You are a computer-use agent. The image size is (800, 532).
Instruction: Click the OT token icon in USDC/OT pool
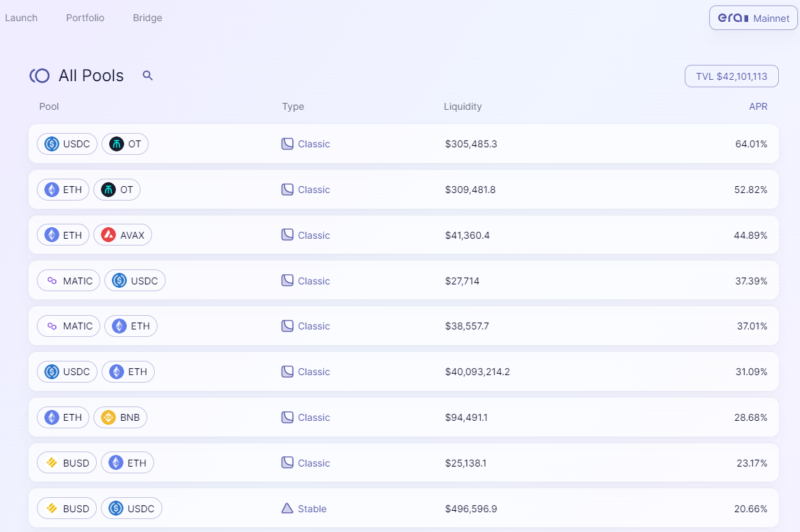117,144
